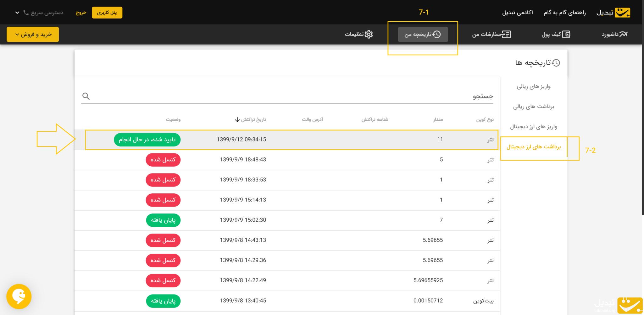Image resolution: width=644 pixels, height=315 pixels.
Task: Expand the دسترسی سریع quick access dropdown
Action: [39, 13]
